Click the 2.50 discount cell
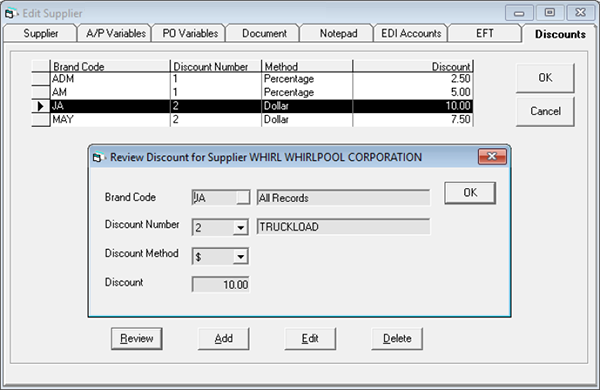This screenshot has height=390, width=600. [412, 79]
